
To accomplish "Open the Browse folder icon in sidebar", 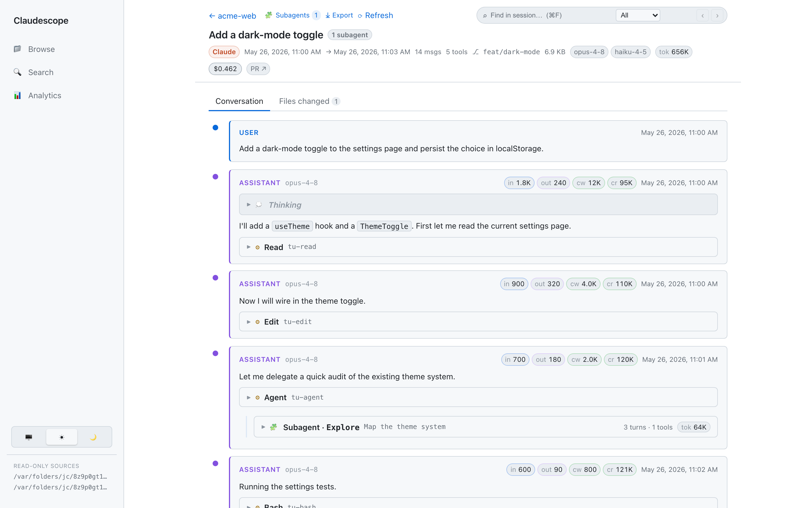I will (x=17, y=49).
